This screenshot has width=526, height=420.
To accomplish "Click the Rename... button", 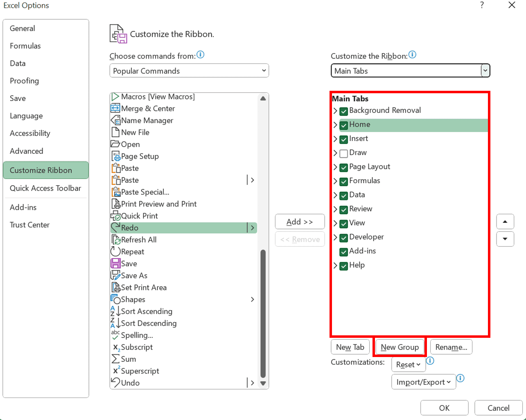I will pyautogui.click(x=451, y=347).
